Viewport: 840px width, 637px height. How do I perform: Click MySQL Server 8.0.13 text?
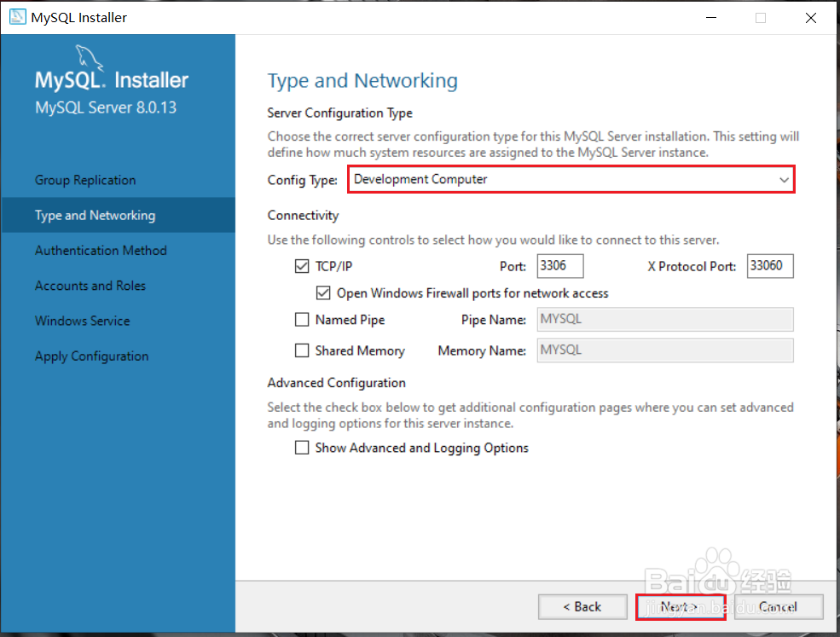(x=106, y=107)
